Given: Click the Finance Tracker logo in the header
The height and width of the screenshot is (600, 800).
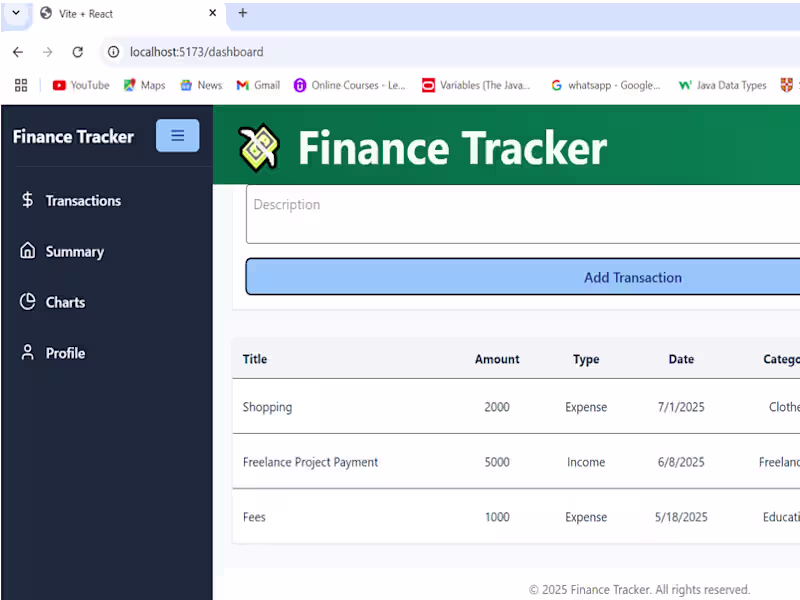Looking at the screenshot, I should 258,146.
